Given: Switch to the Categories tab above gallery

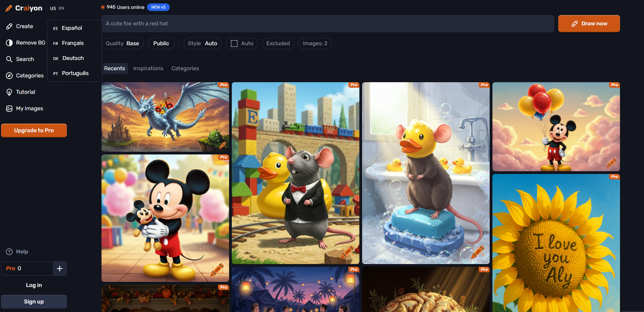Looking at the screenshot, I should pyautogui.click(x=185, y=68).
